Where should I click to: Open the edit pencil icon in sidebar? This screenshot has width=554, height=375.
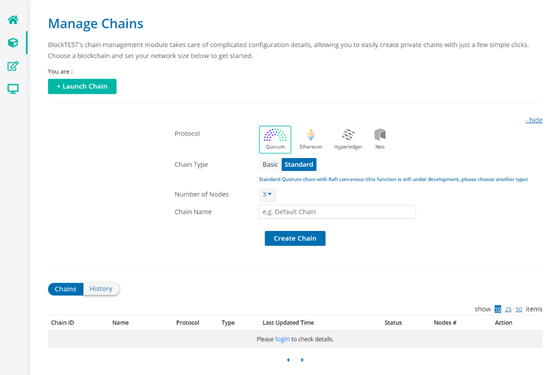[13, 66]
